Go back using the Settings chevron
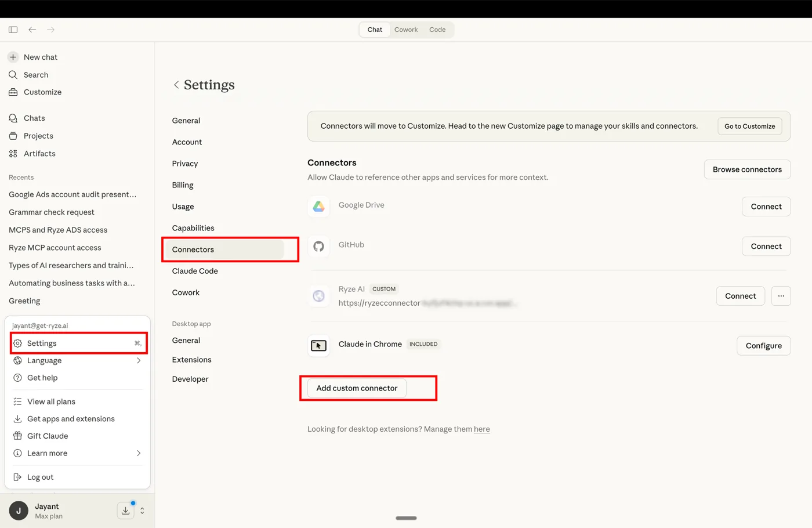812x528 pixels. coord(176,85)
